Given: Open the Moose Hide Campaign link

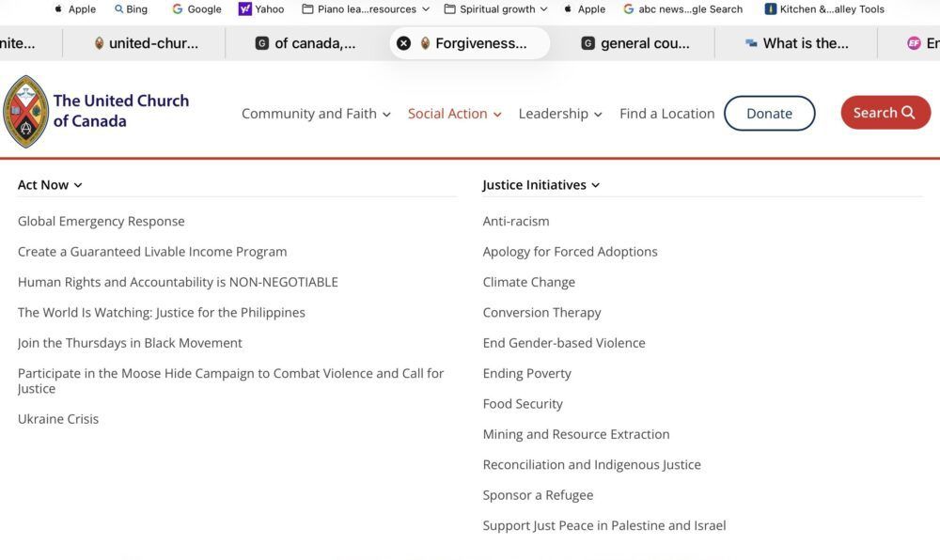Looking at the screenshot, I should (231, 381).
